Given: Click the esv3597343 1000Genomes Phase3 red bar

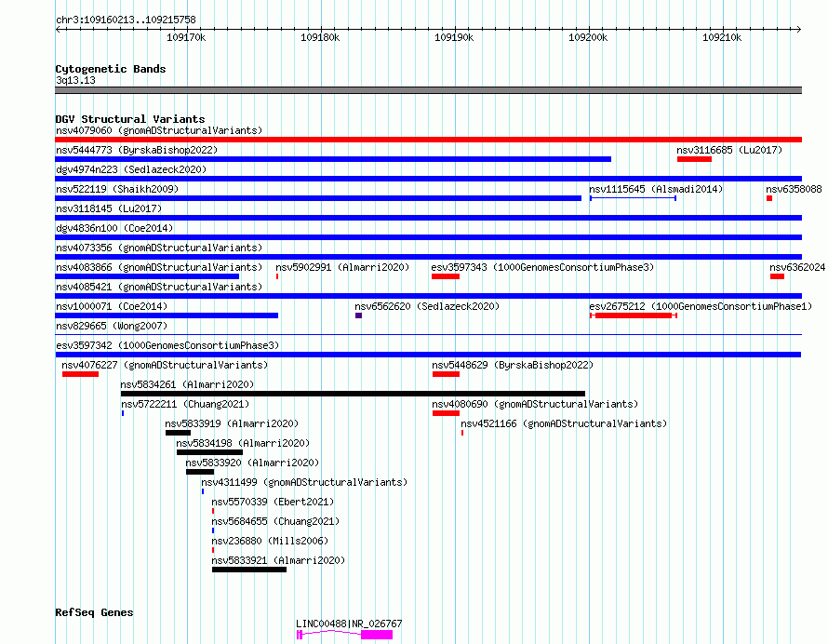Looking at the screenshot, I should pos(446,276).
